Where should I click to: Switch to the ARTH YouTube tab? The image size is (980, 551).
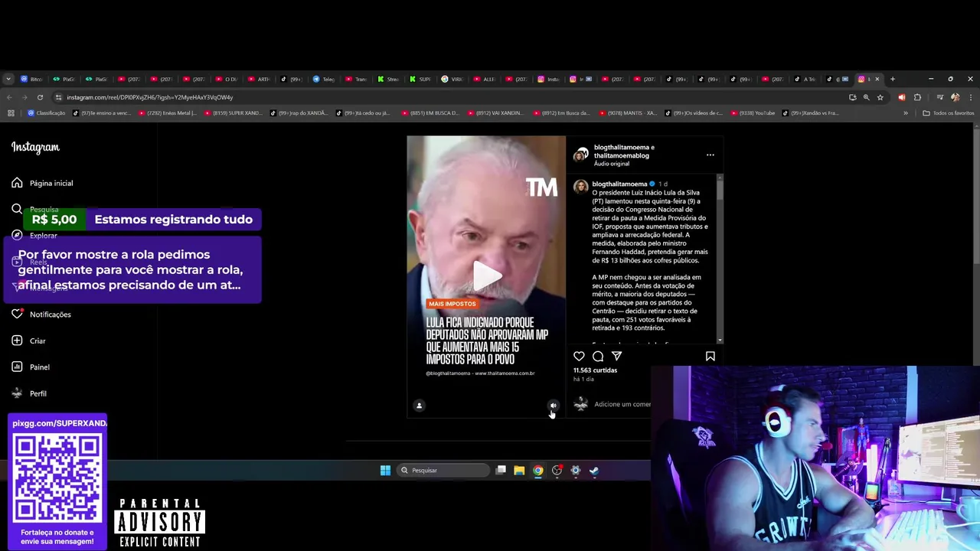coord(259,79)
